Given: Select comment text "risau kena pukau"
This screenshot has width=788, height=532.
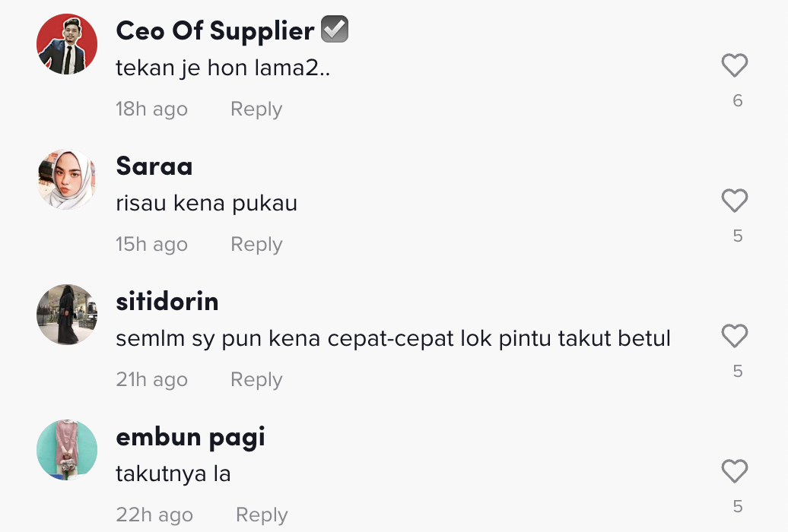Looking at the screenshot, I should tap(206, 204).
